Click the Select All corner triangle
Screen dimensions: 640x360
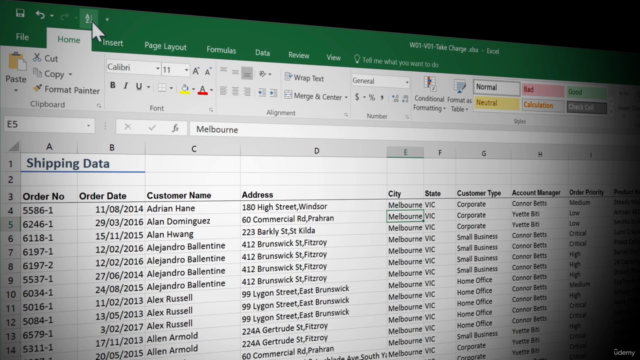click(13, 146)
